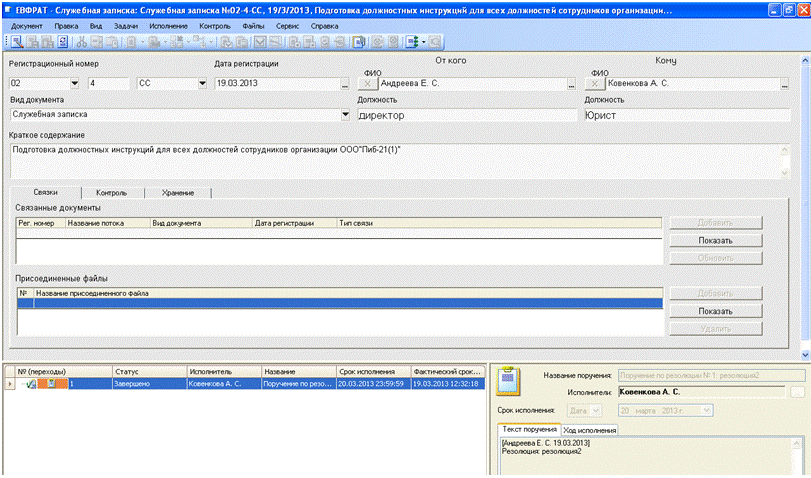Click the notepad icon beside Название поручения
The height and width of the screenshot is (478, 811).
tap(509, 382)
